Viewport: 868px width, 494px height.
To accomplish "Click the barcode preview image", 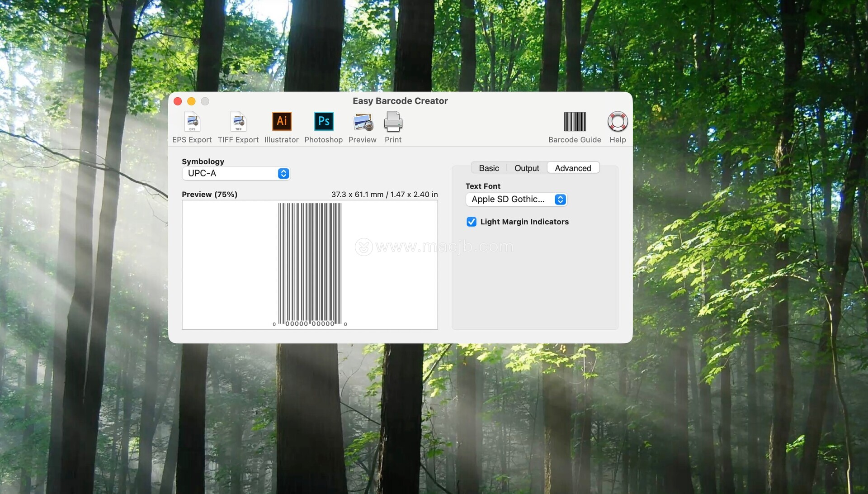I will click(x=310, y=265).
